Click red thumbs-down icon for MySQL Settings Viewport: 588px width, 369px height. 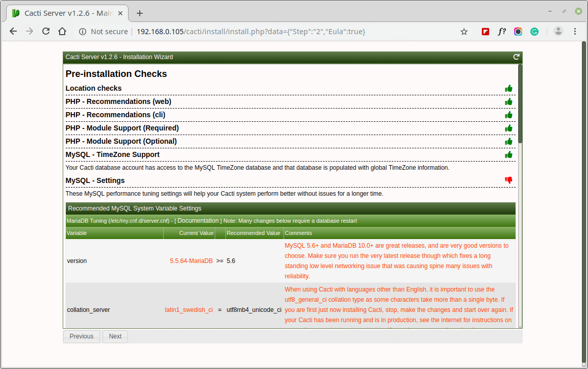(x=508, y=180)
